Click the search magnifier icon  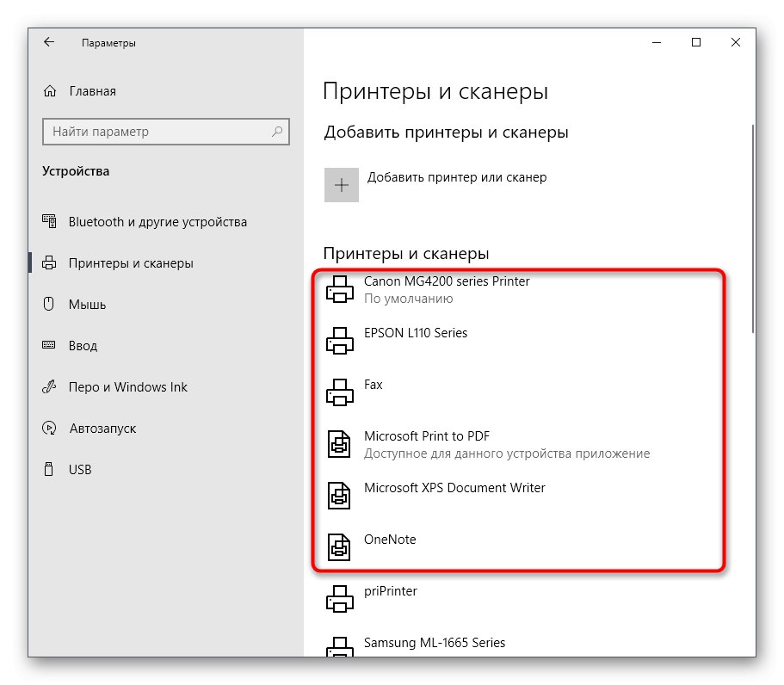277,132
